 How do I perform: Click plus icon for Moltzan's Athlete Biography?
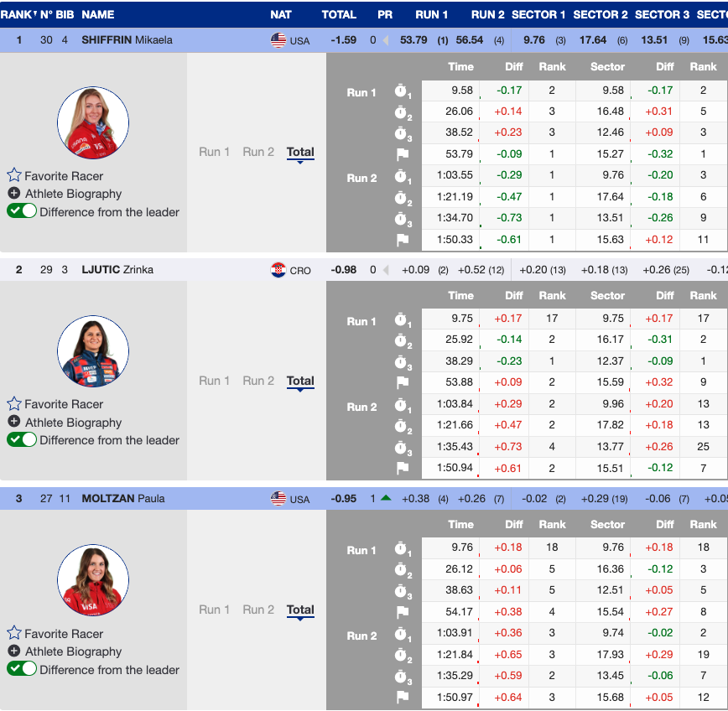coord(14,651)
